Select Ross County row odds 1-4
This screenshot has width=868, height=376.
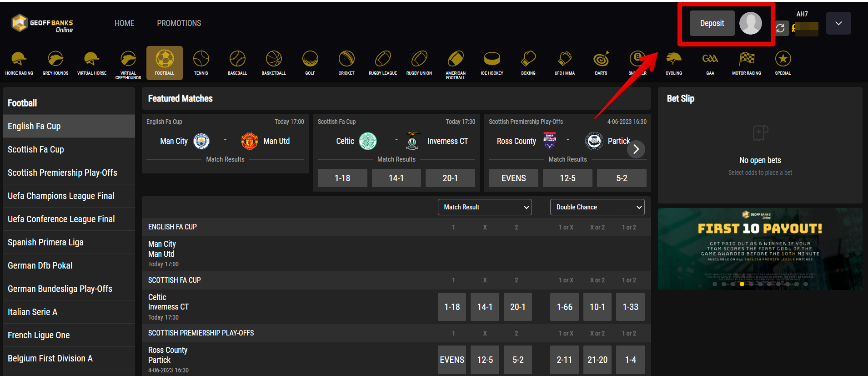[630, 360]
